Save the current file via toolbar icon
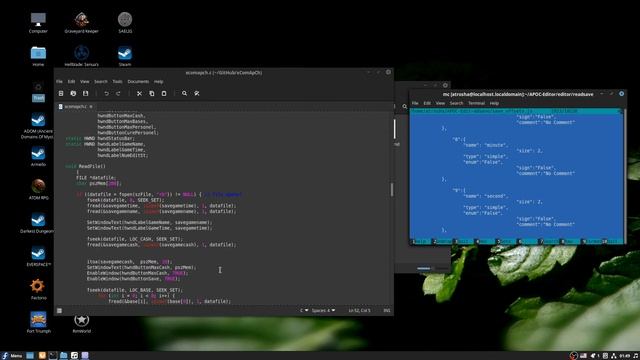The image size is (640, 360). (x=85, y=93)
